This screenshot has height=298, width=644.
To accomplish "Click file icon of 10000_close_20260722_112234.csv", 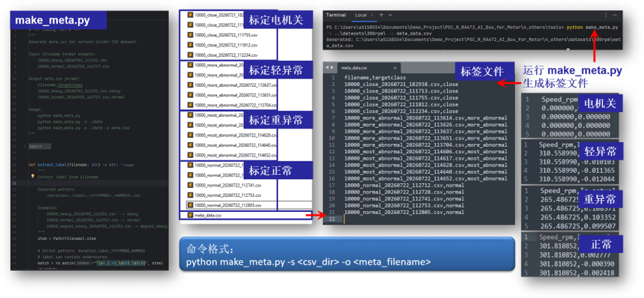I will (190, 55).
